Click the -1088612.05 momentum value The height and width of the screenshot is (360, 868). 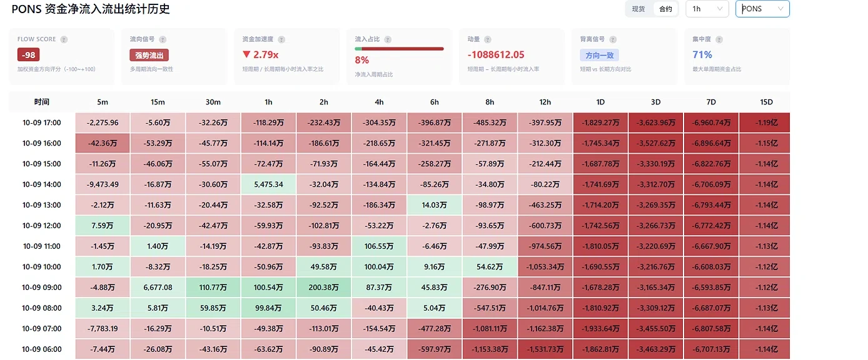496,54
